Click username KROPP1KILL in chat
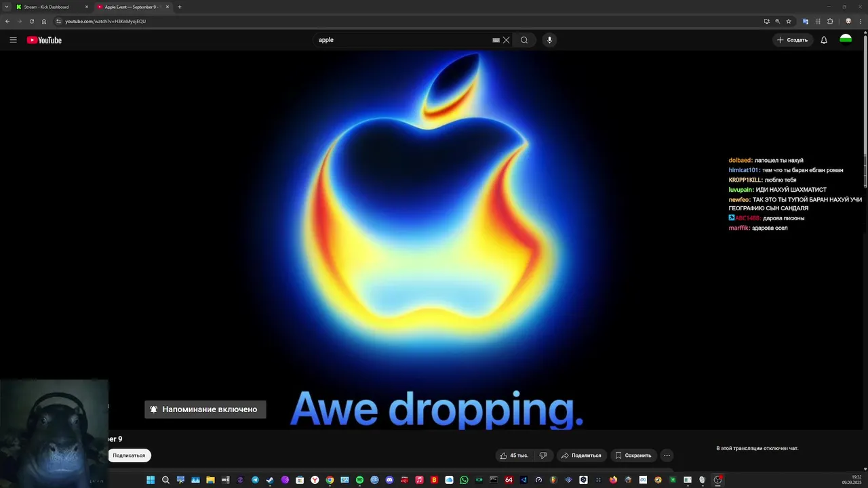Viewport: 868px width, 488px height. [x=745, y=180]
